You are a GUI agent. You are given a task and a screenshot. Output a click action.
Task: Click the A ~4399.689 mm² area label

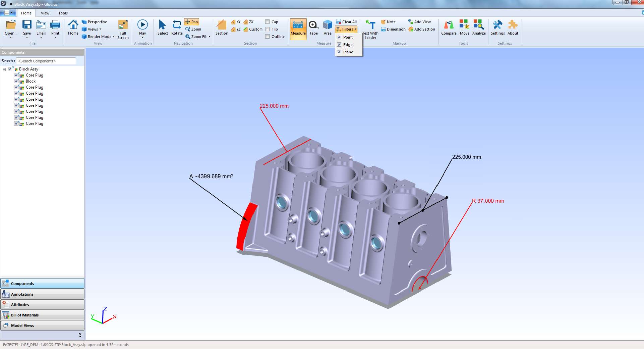[x=212, y=176]
